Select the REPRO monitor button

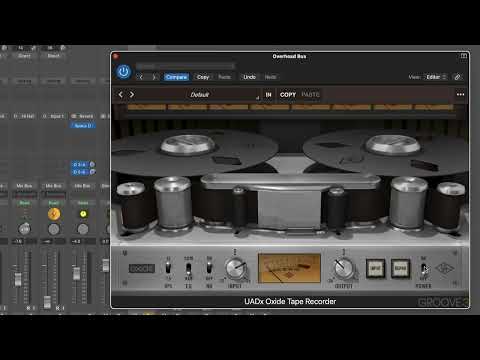pos(400,268)
